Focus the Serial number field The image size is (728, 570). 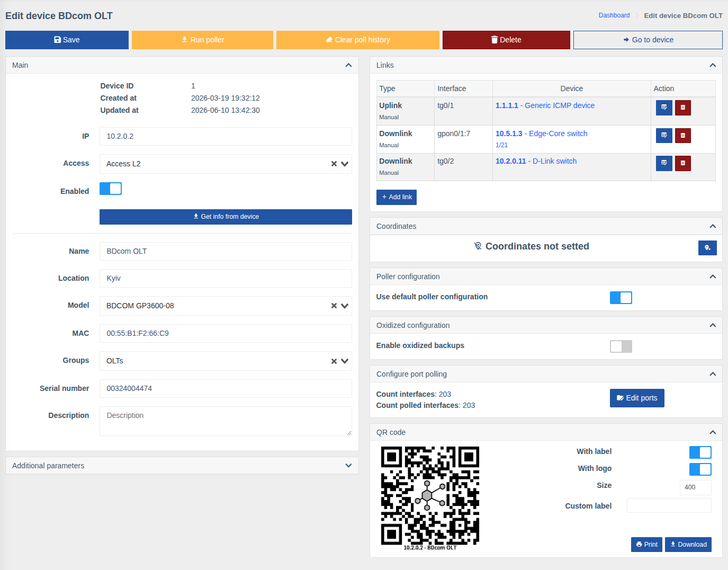(x=226, y=388)
